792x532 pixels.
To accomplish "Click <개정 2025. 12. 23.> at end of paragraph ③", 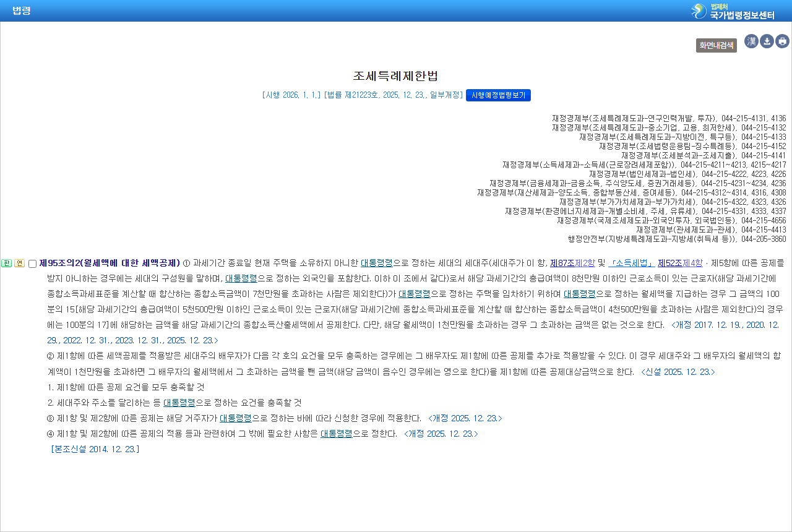I will (465, 418).
